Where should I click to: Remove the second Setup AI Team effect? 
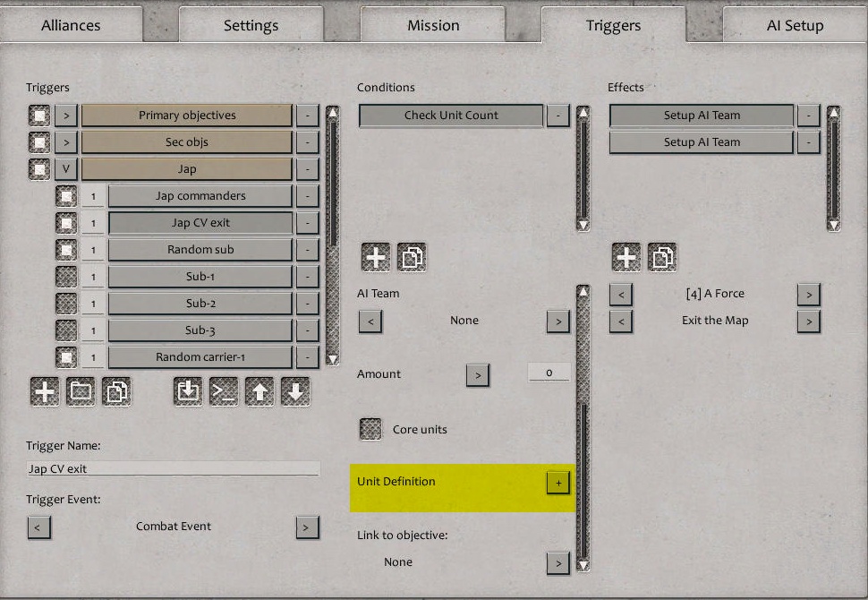coord(808,142)
